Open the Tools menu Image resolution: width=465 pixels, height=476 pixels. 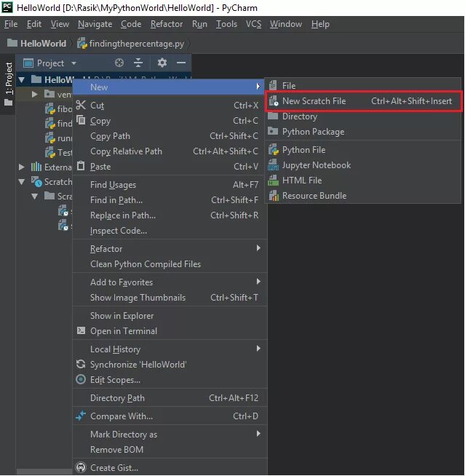pyautogui.click(x=226, y=24)
